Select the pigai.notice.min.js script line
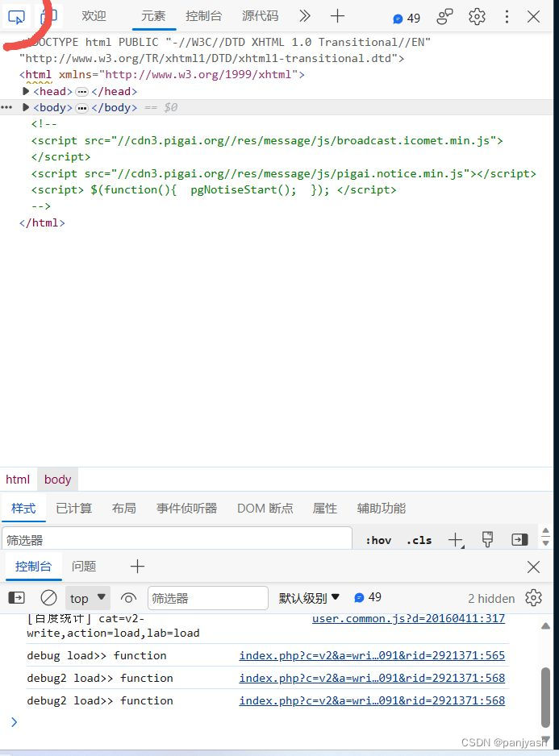559x756 pixels. pos(283,173)
